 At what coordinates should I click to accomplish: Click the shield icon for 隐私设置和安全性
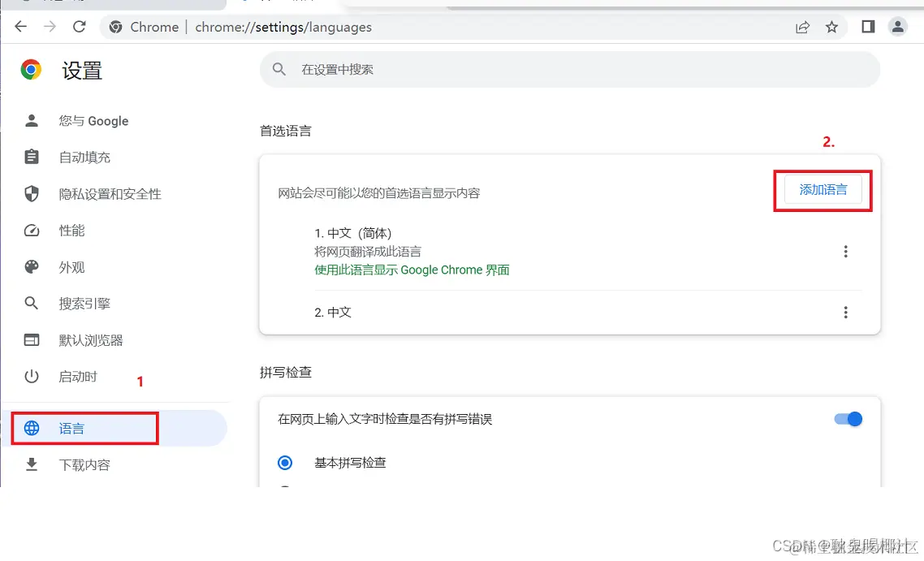(32, 193)
